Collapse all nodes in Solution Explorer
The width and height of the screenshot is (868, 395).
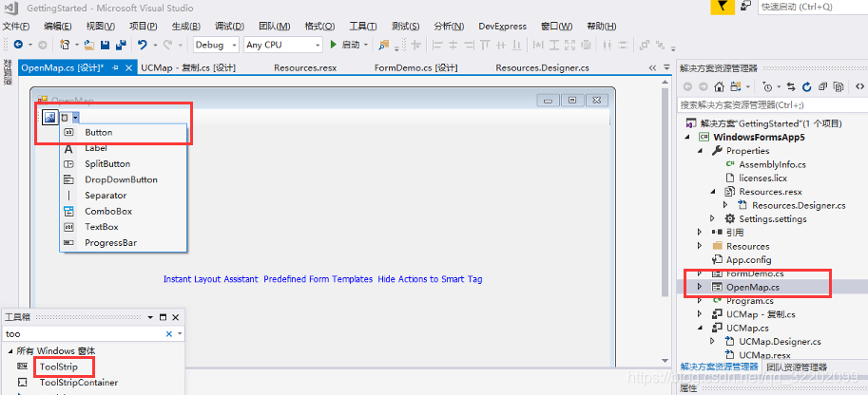(x=823, y=86)
